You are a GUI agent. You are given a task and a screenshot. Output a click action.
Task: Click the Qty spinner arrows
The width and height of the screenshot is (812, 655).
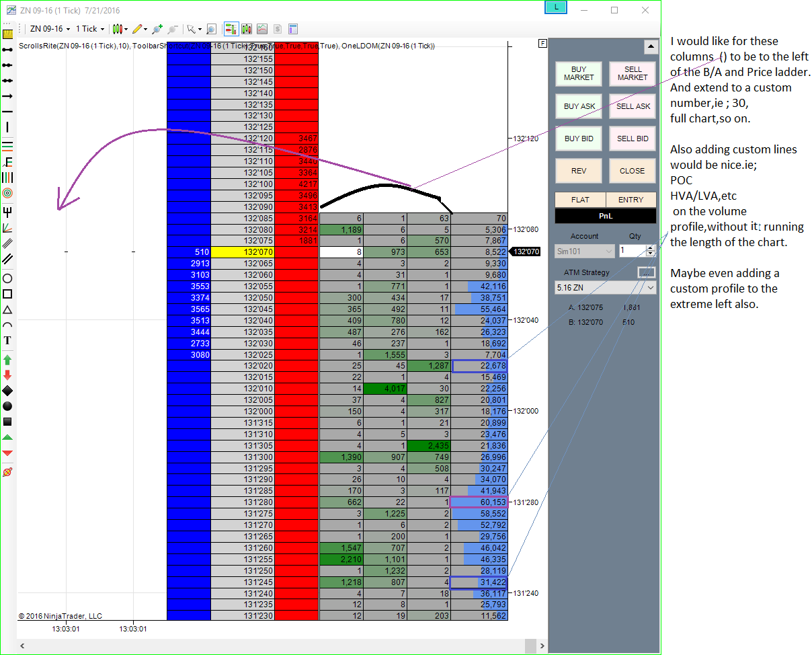coord(650,251)
